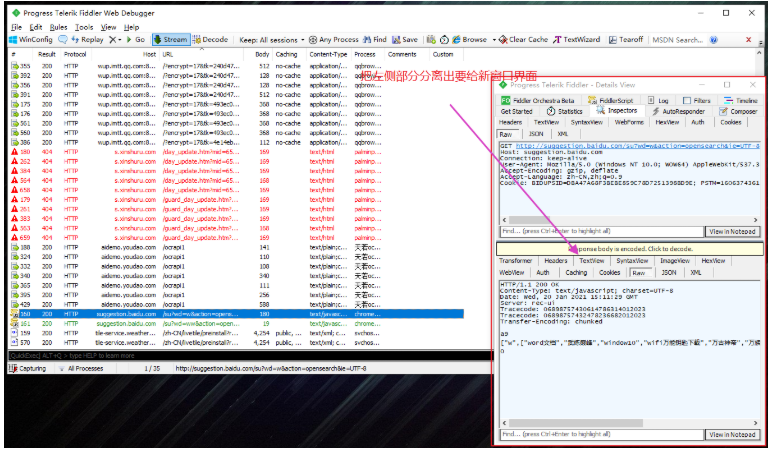Click the Save toolbar button
Screen dimensions: 769x449
pos(405,40)
